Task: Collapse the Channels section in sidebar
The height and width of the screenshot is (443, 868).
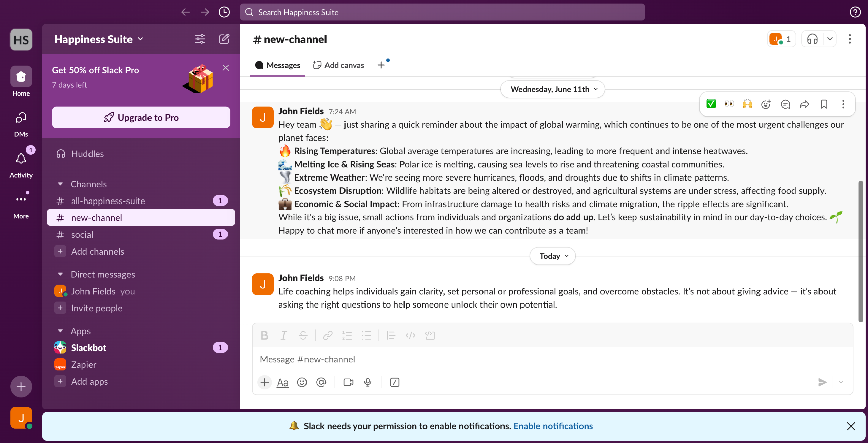Action: (60, 184)
